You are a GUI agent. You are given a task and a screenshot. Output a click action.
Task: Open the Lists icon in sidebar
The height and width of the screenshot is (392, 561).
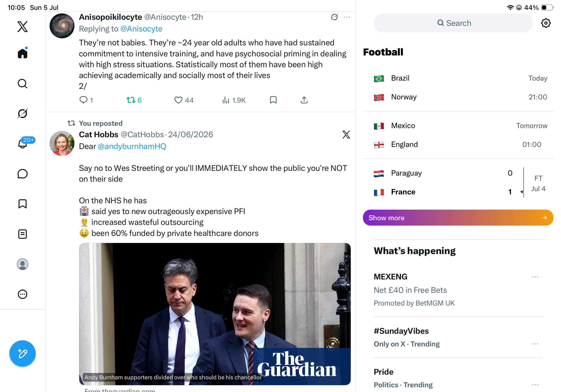click(x=23, y=234)
